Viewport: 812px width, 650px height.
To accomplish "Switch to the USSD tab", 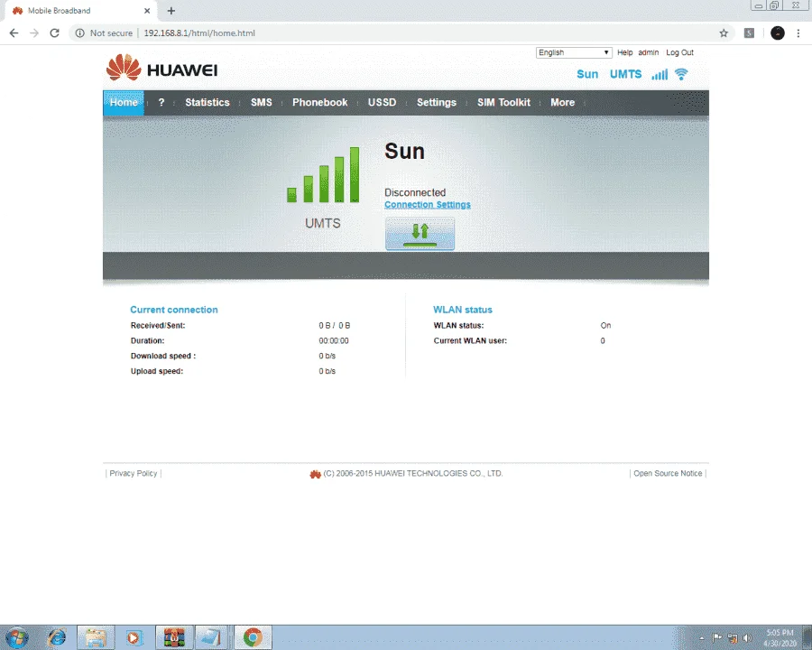I will 382,103.
